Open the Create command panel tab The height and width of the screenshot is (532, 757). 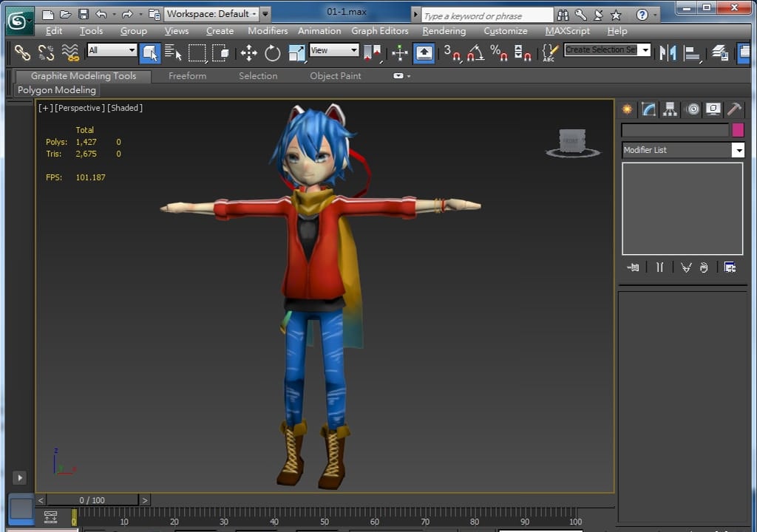coord(628,109)
